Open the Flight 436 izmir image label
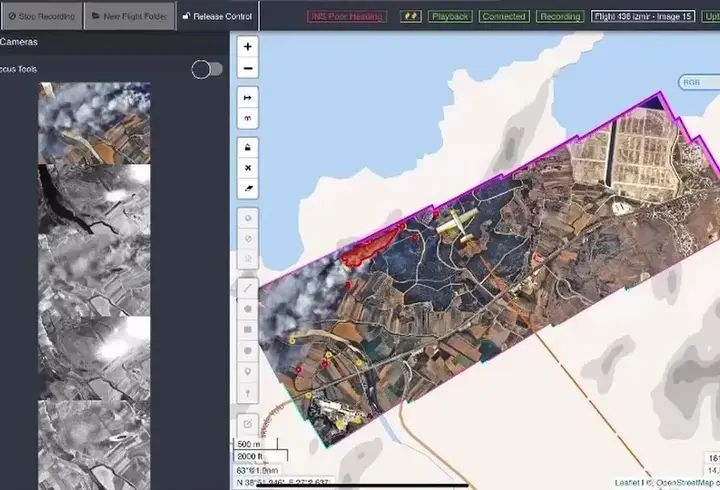Image resolution: width=720 pixels, height=490 pixels. tap(643, 17)
